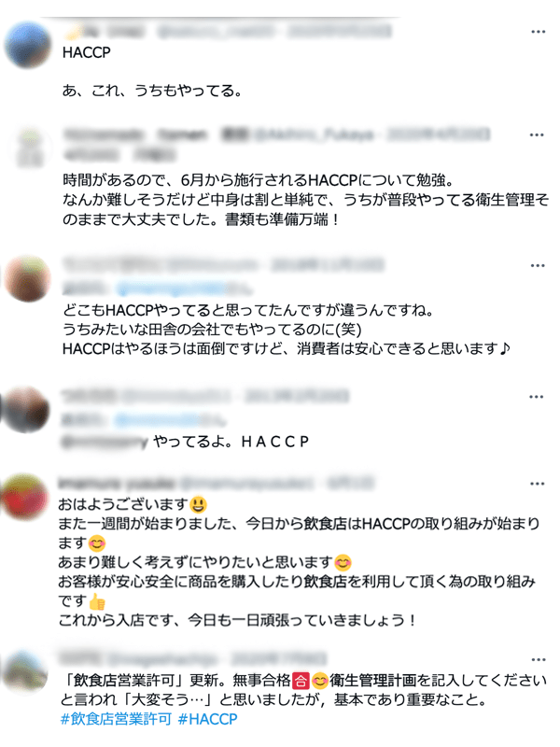Click blurred blue reply mention in どこもHACCP tweet
This screenshot has width=560, height=747.
pos(171,289)
